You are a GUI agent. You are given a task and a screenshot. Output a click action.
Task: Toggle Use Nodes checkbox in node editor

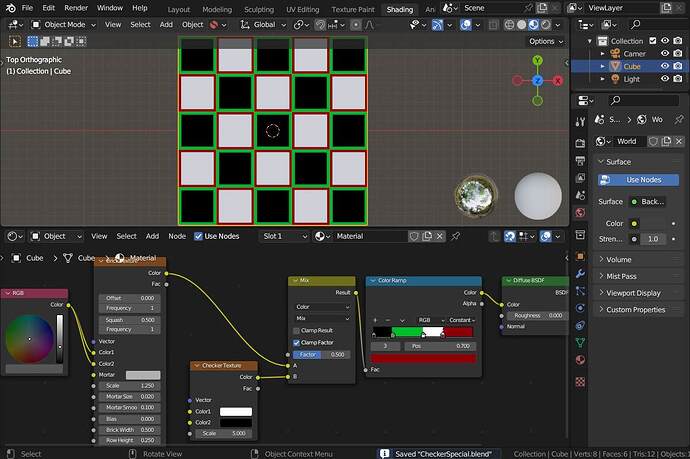pos(198,236)
